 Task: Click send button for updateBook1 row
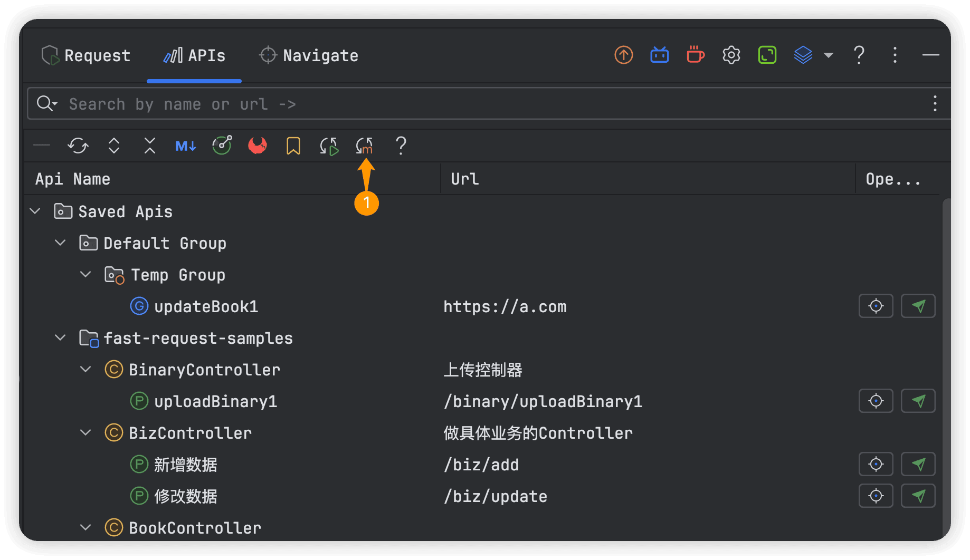[918, 306]
